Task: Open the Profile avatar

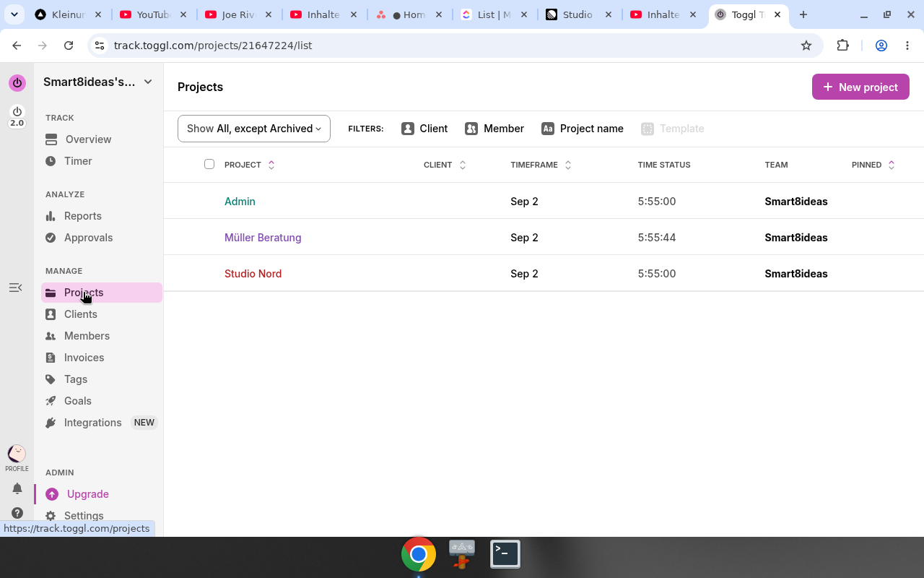Action: tap(17, 454)
